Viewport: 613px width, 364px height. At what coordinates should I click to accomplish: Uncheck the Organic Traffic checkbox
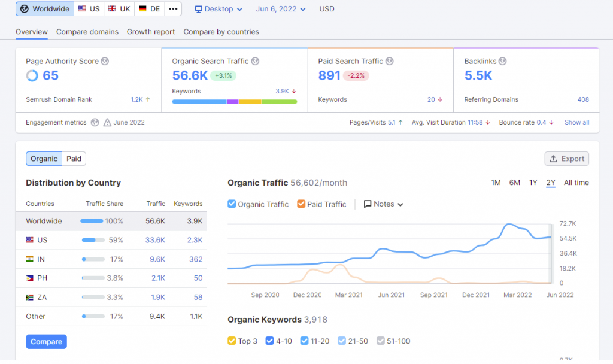(232, 204)
